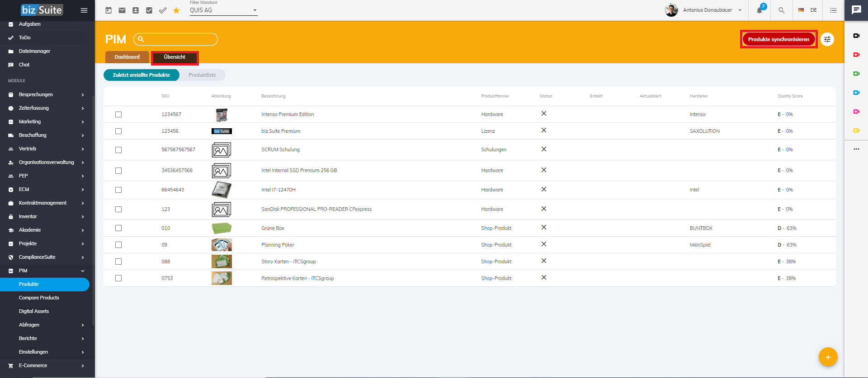Open the Chat item in sidebar
Image resolution: width=868 pixels, height=378 pixels.
[24, 65]
